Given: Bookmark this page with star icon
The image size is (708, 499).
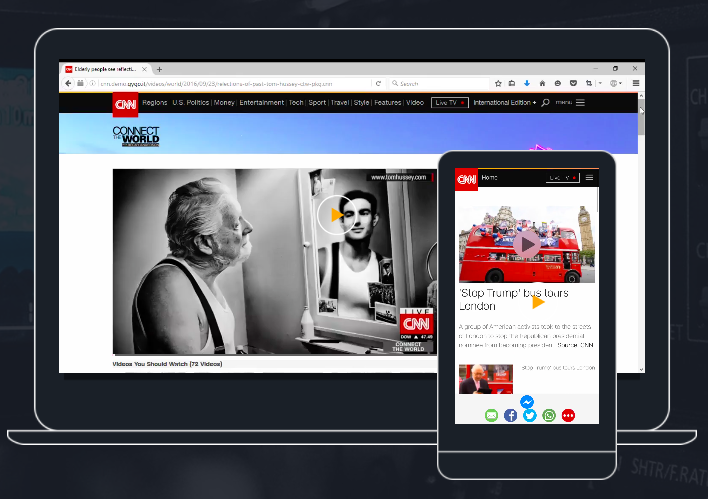Looking at the screenshot, I should click(498, 84).
